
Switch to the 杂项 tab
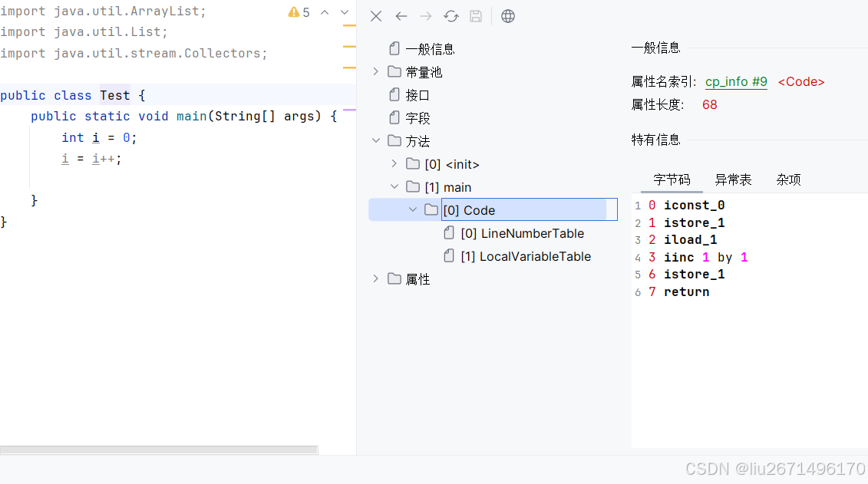pyautogui.click(x=788, y=179)
